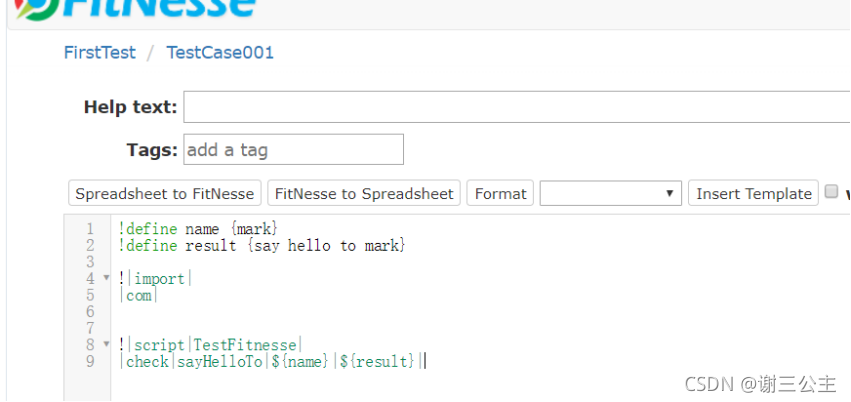The image size is (851, 402).
Task: Open the FirstTest breadcrumb link
Action: [100, 53]
